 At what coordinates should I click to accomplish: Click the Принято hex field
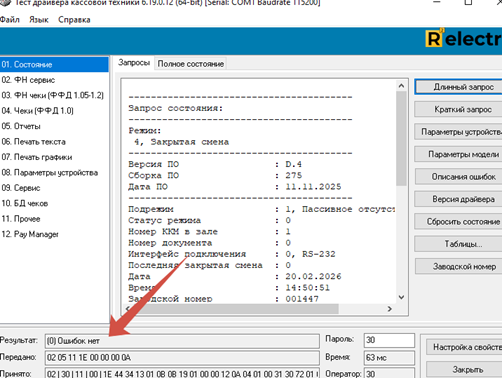click(182, 373)
